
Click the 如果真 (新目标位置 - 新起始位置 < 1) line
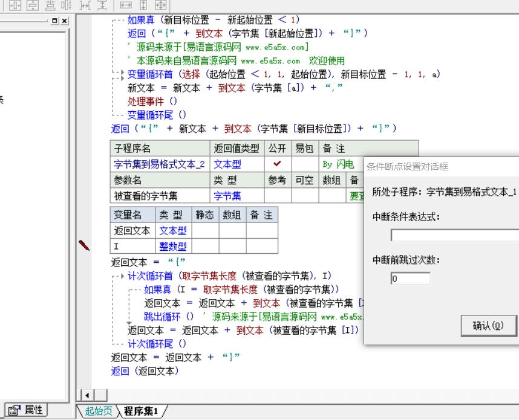tap(214, 20)
